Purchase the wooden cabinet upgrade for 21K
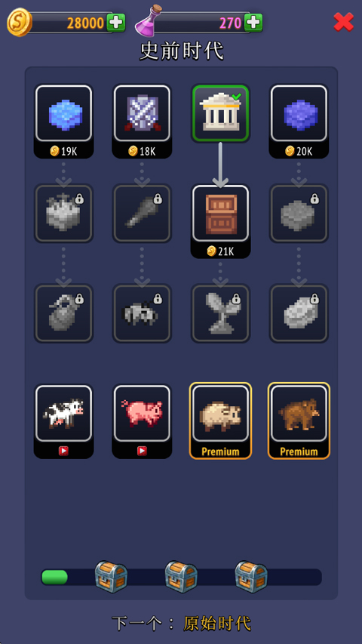The width and height of the screenshot is (362, 644). [220, 221]
